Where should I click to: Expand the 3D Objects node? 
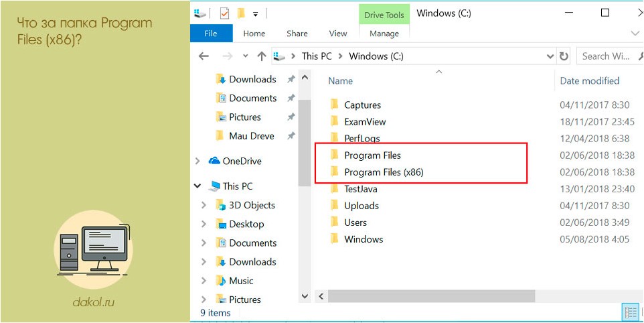(204, 205)
